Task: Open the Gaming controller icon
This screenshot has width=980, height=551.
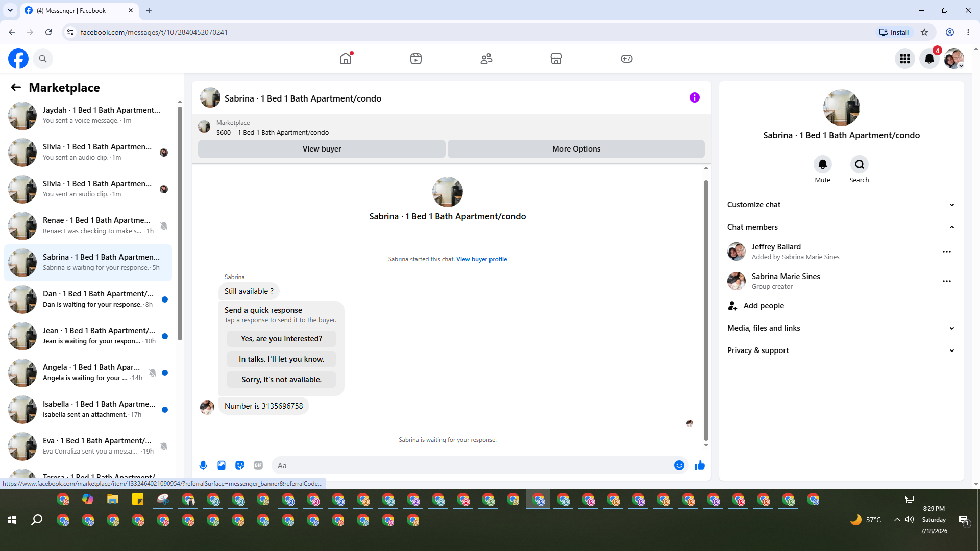Action: tap(627, 59)
